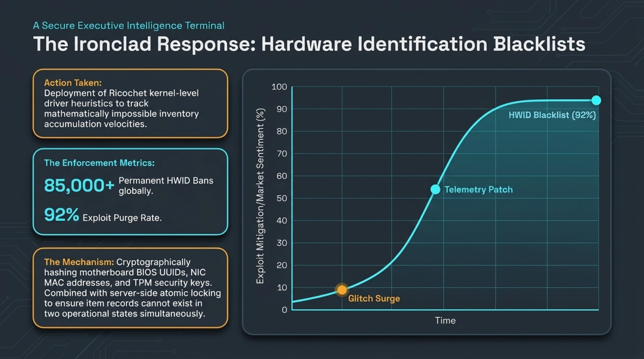Click the '50' y-axis tick value

click(282, 198)
